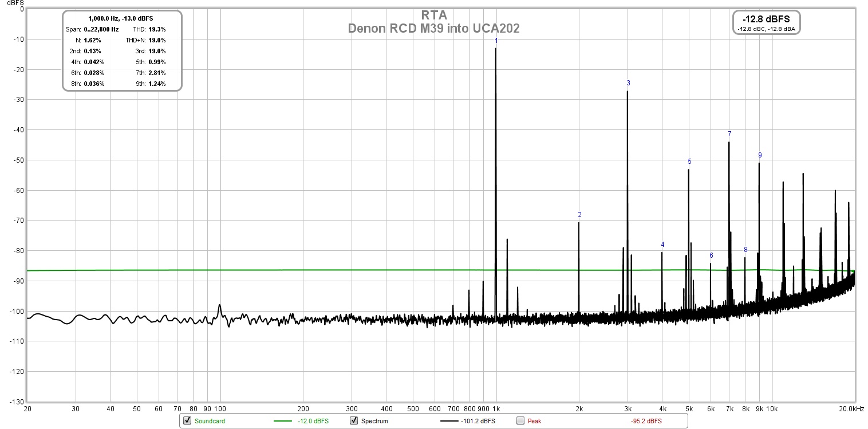Click the -12.0 dBFS Soundcard value
Image resolution: width=868 pixels, height=429 pixels.
[x=313, y=421]
